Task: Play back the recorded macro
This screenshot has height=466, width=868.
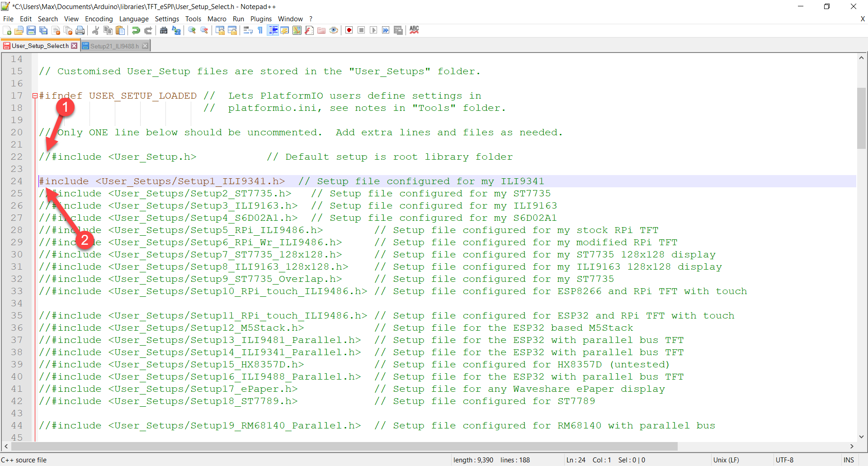Action: 373,30
